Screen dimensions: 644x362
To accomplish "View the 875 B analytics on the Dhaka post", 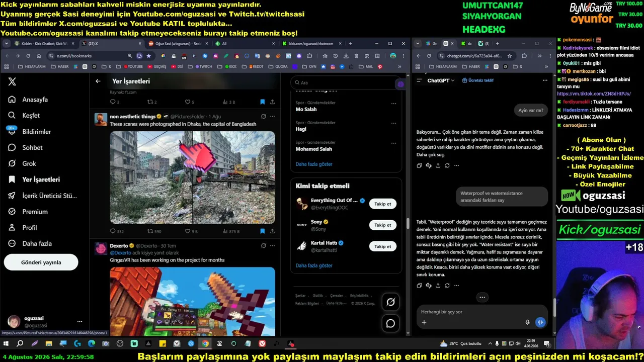I will [231, 231].
